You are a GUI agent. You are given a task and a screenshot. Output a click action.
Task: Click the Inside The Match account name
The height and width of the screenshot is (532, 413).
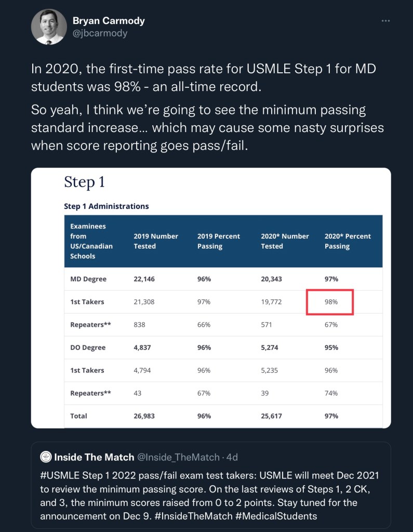click(93, 457)
